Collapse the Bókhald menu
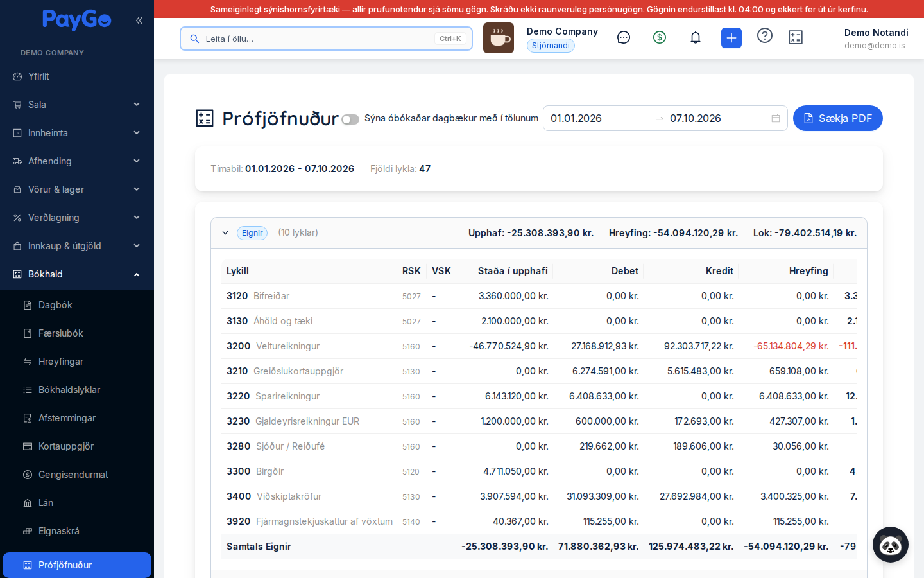924x578 pixels. [77, 274]
